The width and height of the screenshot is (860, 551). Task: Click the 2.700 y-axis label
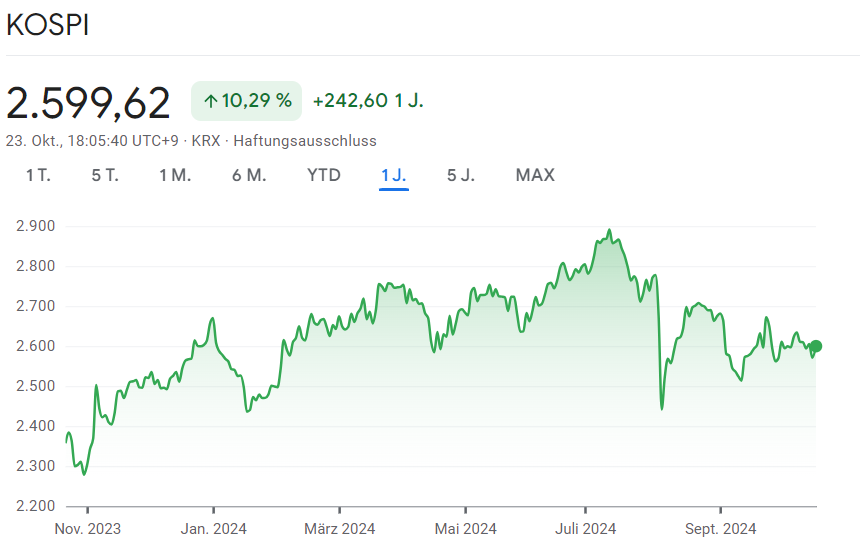[x=36, y=306]
